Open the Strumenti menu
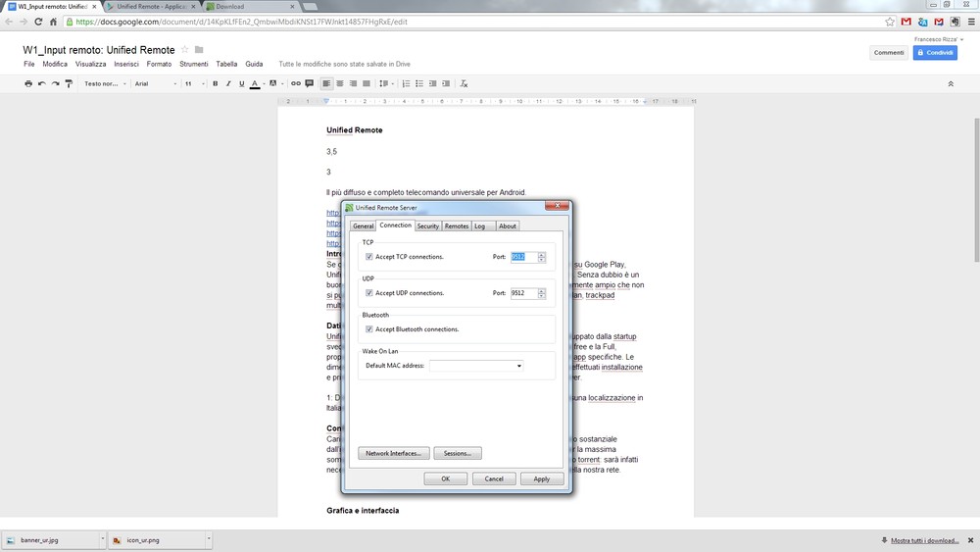The width and height of the screenshot is (980, 552). tap(194, 64)
